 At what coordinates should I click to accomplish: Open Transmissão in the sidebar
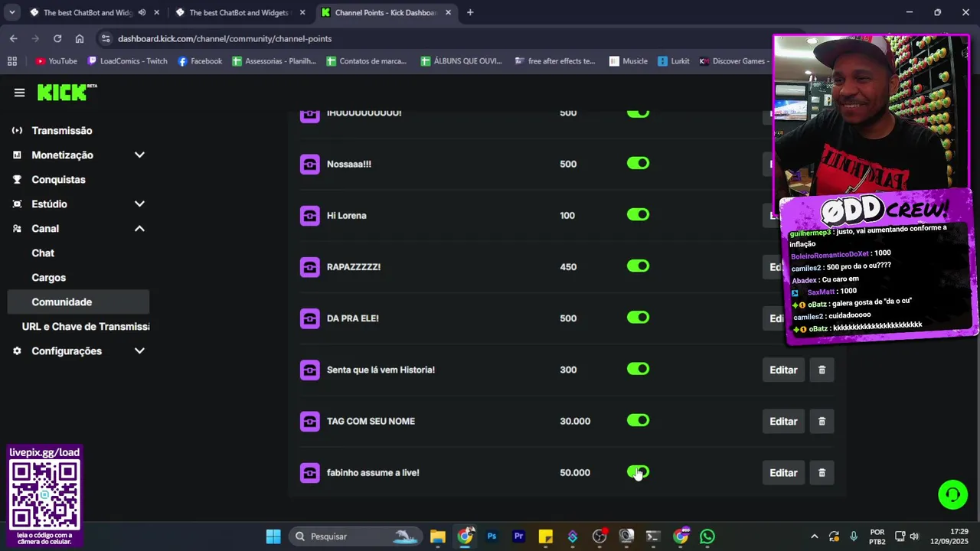click(x=61, y=131)
